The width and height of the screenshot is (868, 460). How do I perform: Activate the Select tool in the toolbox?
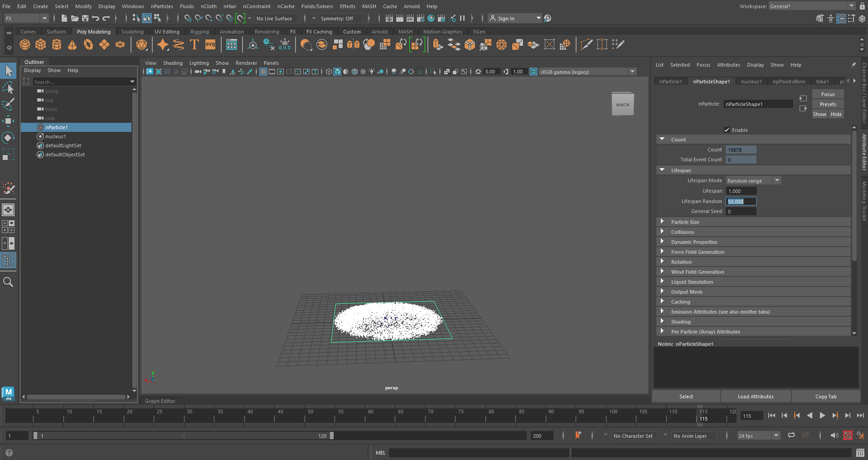pyautogui.click(x=8, y=70)
